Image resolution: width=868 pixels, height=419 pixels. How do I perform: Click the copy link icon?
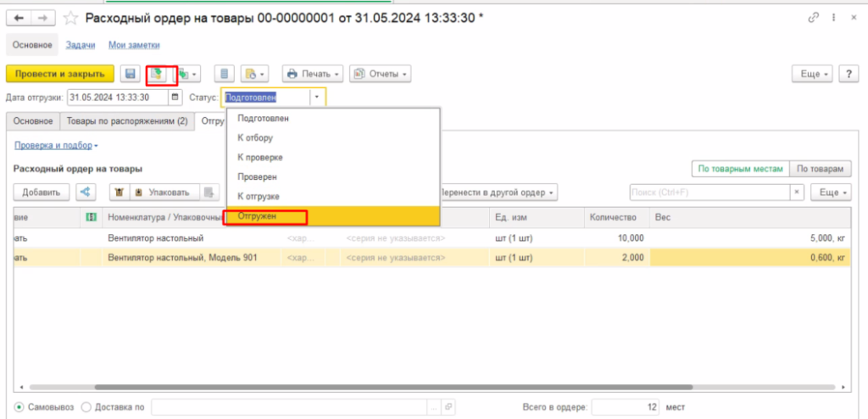coord(815,17)
